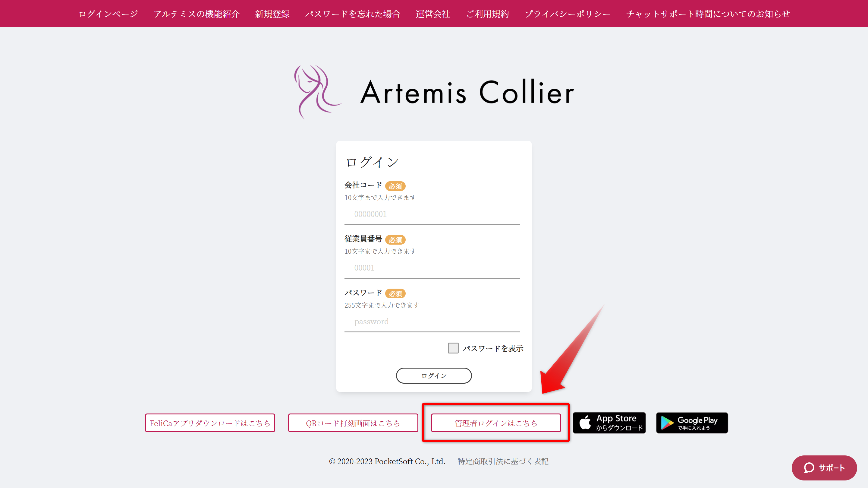Open プライバシーポリシー menu item

pyautogui.click(x=568, y=14)
